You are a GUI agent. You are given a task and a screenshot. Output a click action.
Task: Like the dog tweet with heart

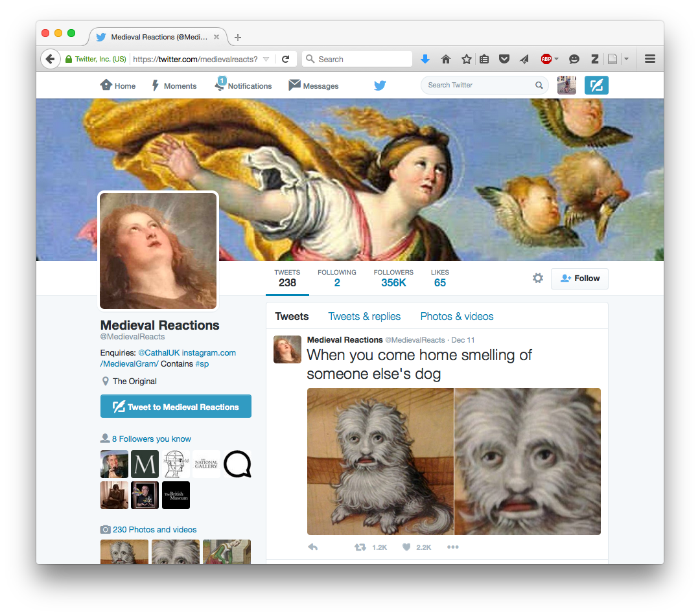(x=406, y=547)
